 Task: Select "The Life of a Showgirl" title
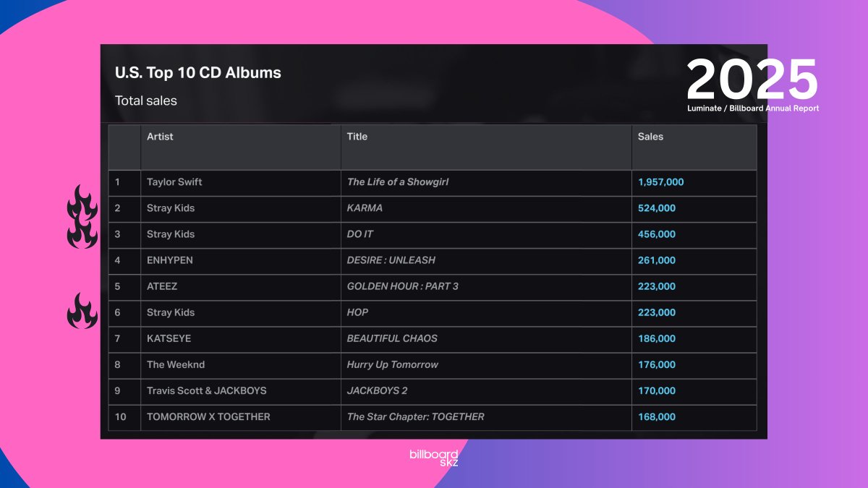[x=398, y=182]
